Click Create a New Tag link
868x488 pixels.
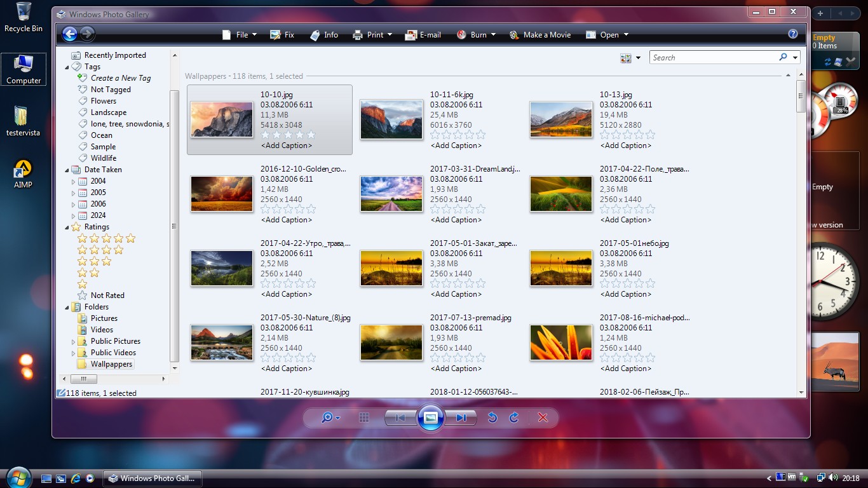[120, 78]
